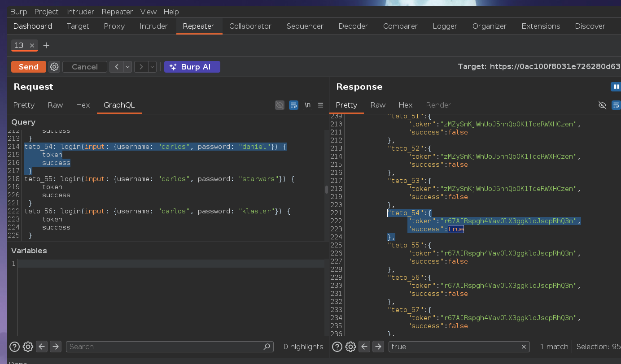Image resolution: width=621 pixels, height=364 pixels.
Task: Select Response Raw view tab
Action: tap(378, 105)
